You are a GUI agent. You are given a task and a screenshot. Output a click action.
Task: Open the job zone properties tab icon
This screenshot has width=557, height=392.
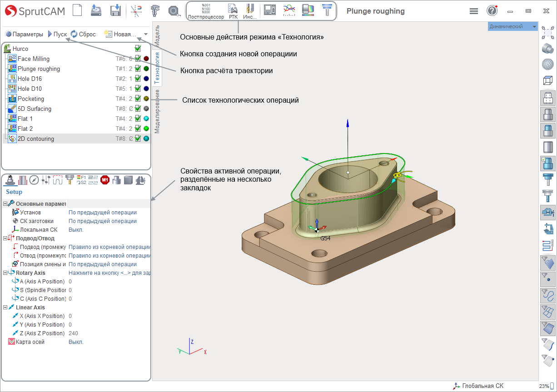click(23, 180)
